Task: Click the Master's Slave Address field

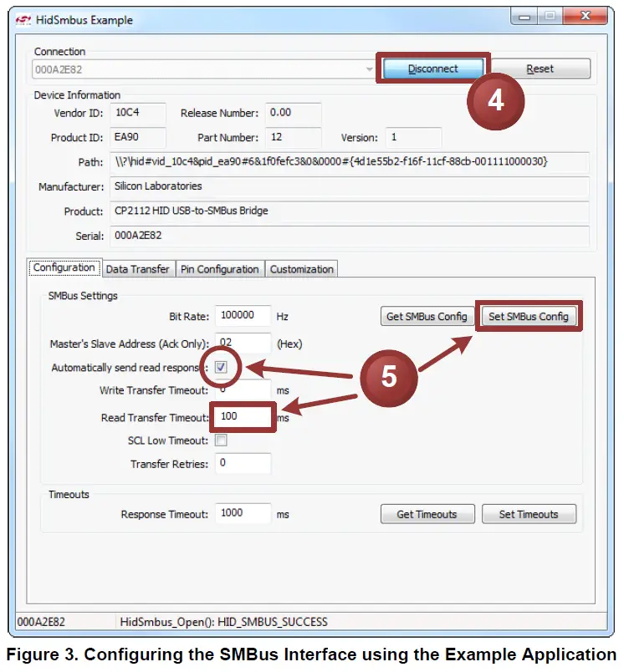Action: (x=243, y=343)
